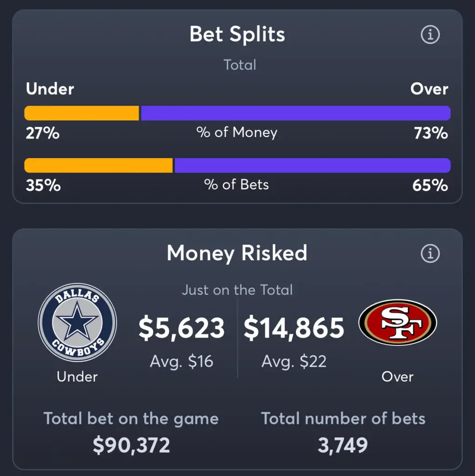Select the purple Over money bar segment
Image resolution: width=475 pixels, height=476 pixels.
pyautogui.click(x=296, y=113)
